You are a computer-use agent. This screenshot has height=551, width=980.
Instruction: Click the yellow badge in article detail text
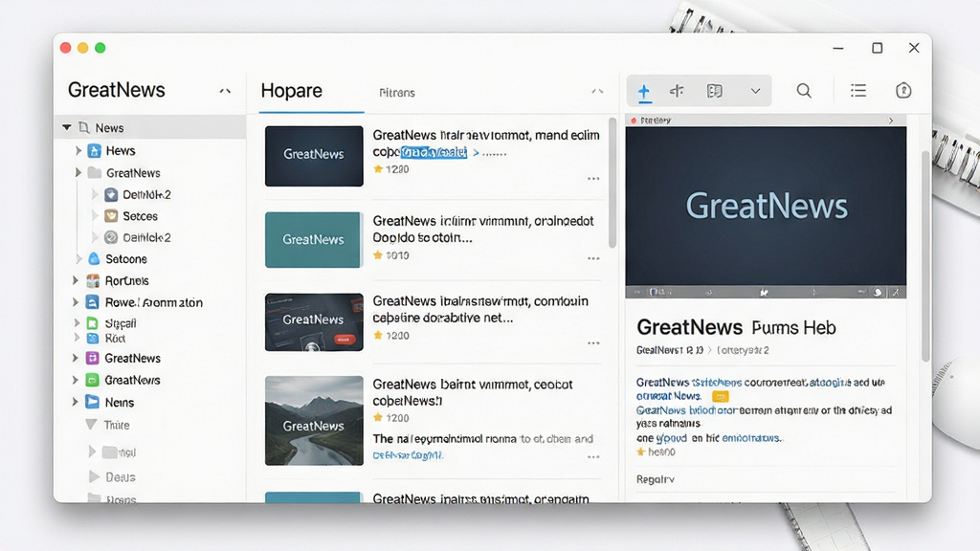(x=720, y=397)
